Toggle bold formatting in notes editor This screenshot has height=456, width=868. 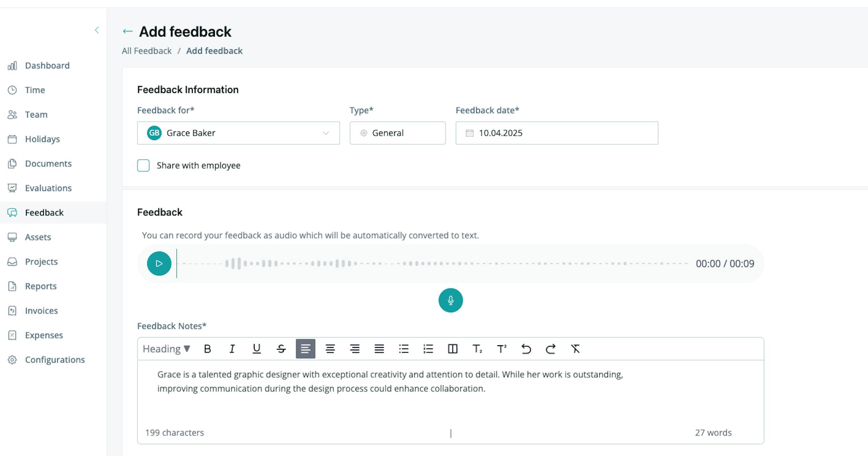tap(208, 349)
